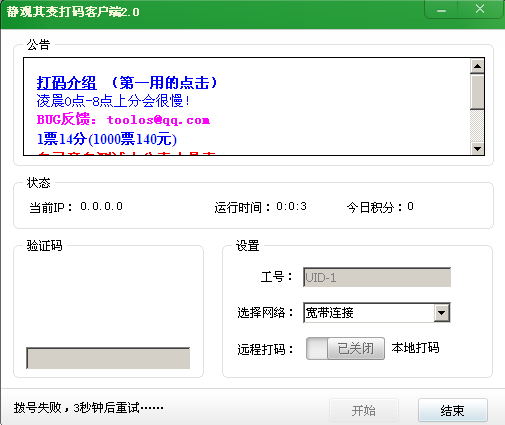Open the 打码介绍 link in announcements
The height and width of the screenshot is (425, 505).
tap(66, 83)
